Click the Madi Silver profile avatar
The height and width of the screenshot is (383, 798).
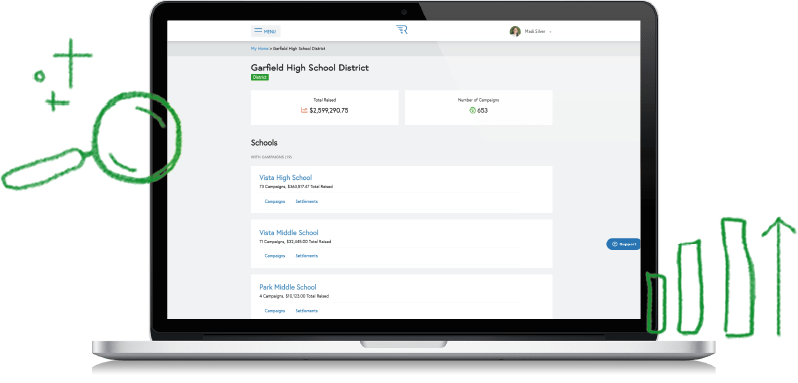point(515,31)
